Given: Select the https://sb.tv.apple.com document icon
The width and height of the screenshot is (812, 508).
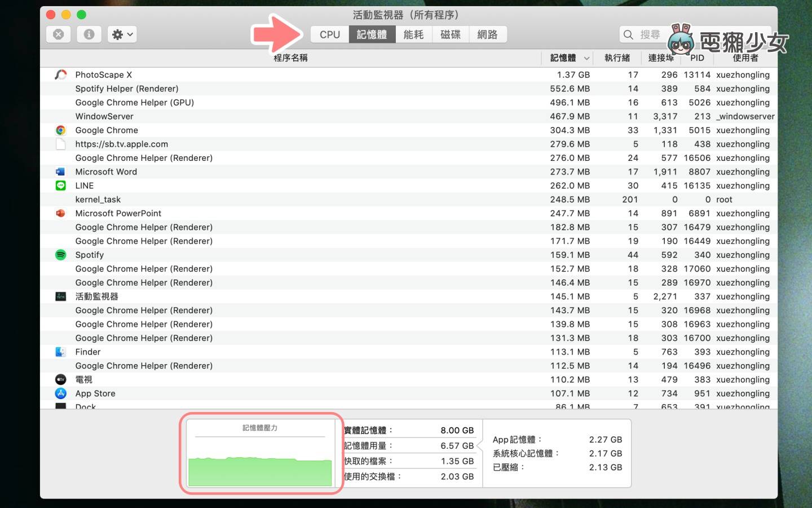Looking at the screenshot, I should (x=60, y=144).
